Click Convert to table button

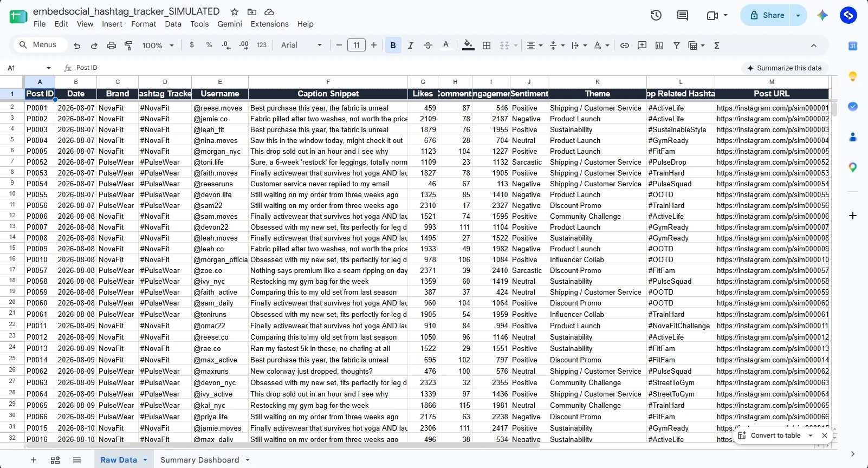770,435
